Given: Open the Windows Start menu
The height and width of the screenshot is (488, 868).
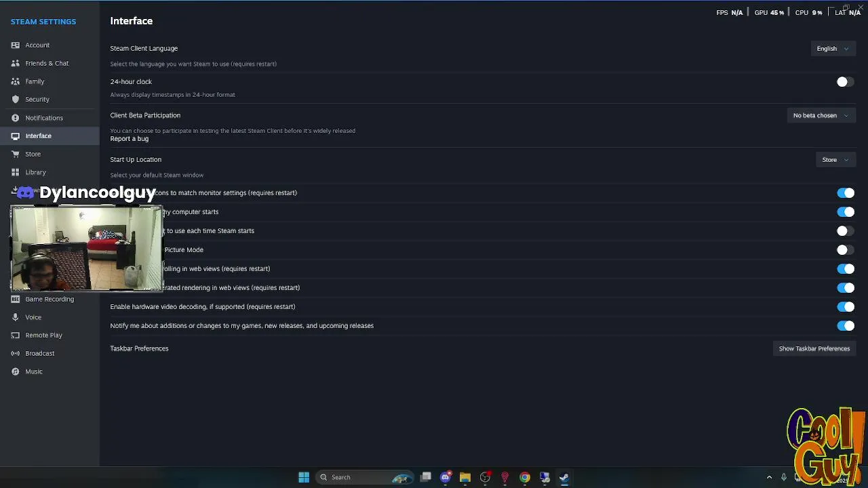Looking at the screenshot, I should click(x=304, y=477).
